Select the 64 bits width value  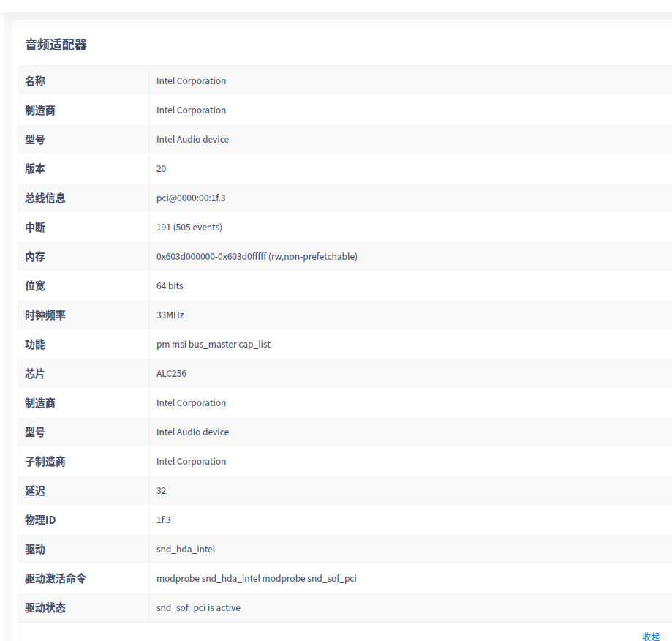point(170,286)
